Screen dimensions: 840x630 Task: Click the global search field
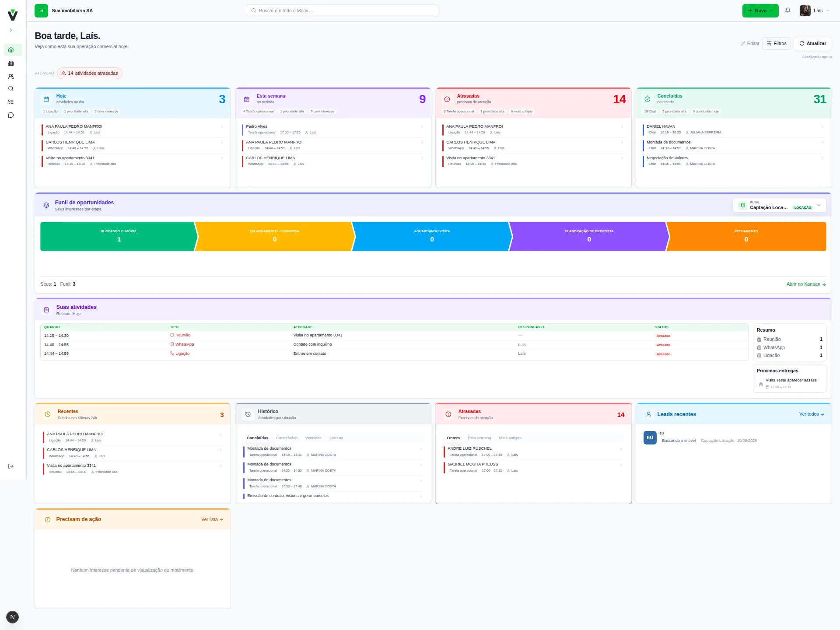[x=343, y=10]
